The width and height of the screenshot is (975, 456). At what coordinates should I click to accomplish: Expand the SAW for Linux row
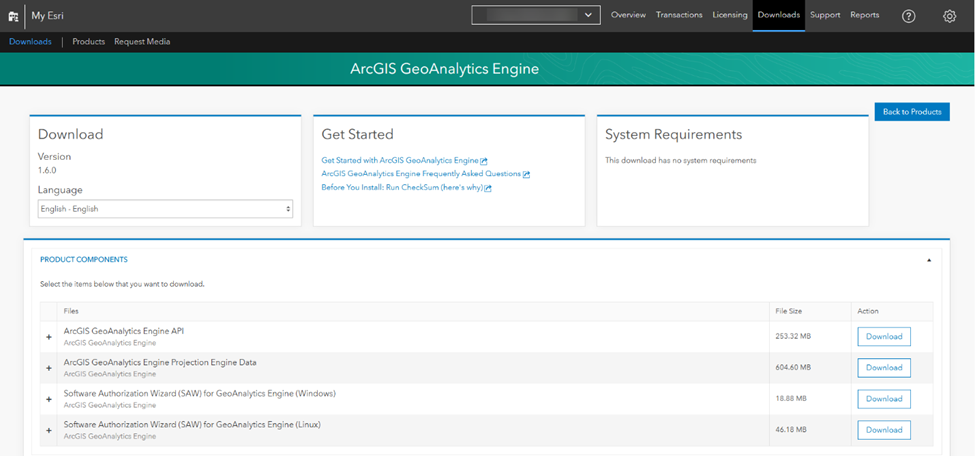tap(48, 430)
